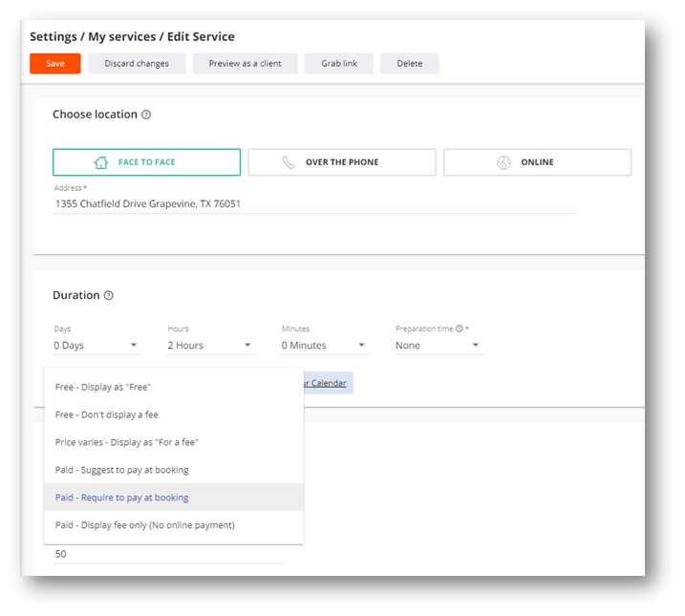Click the Grab link button
Viewport: 685px width, 616px height.
click(339, 64)
